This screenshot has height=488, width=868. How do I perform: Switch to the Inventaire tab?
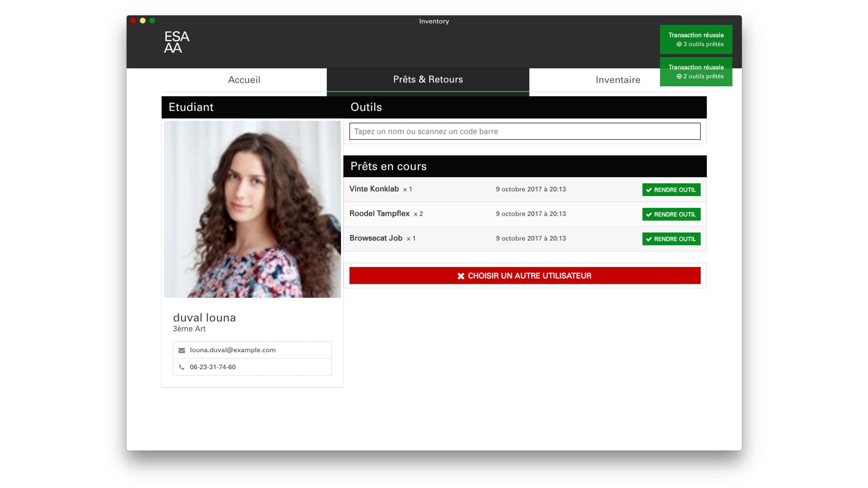pyautogui.click(x=618, y=80)
